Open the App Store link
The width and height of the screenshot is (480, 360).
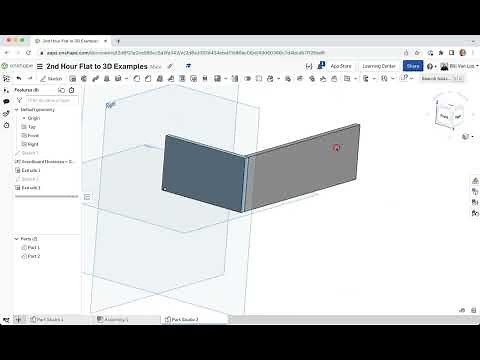point(341,66)
